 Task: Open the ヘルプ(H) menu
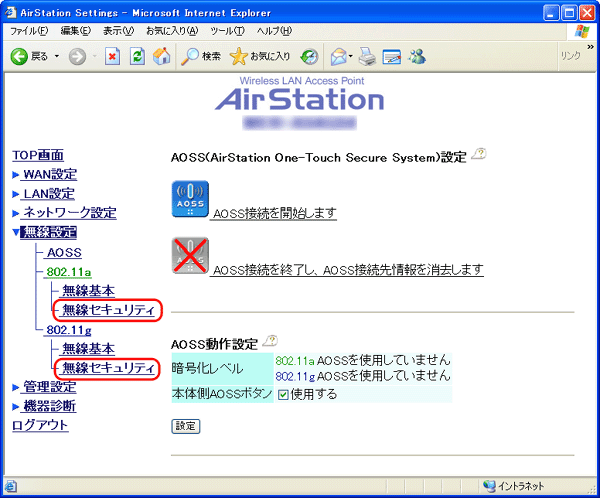(274, 31)
